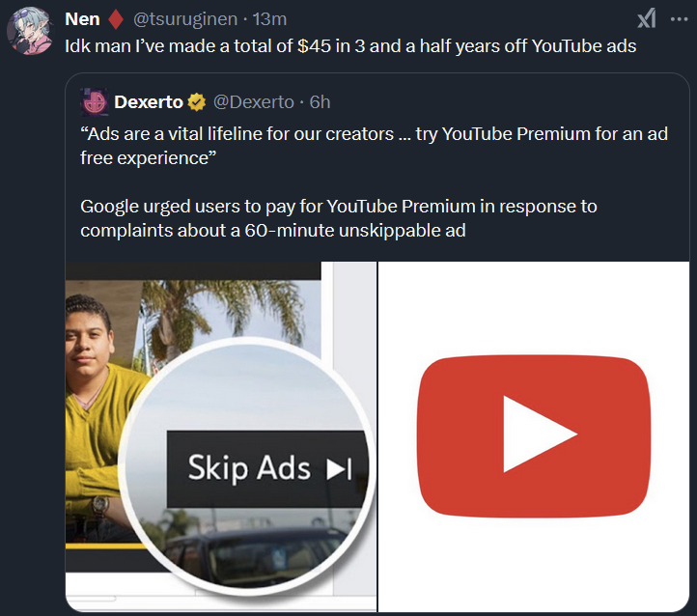
Task: Click the quoted text about 60-minute unskippable ad
Action: pyautogui.click(x=338, y=218)
